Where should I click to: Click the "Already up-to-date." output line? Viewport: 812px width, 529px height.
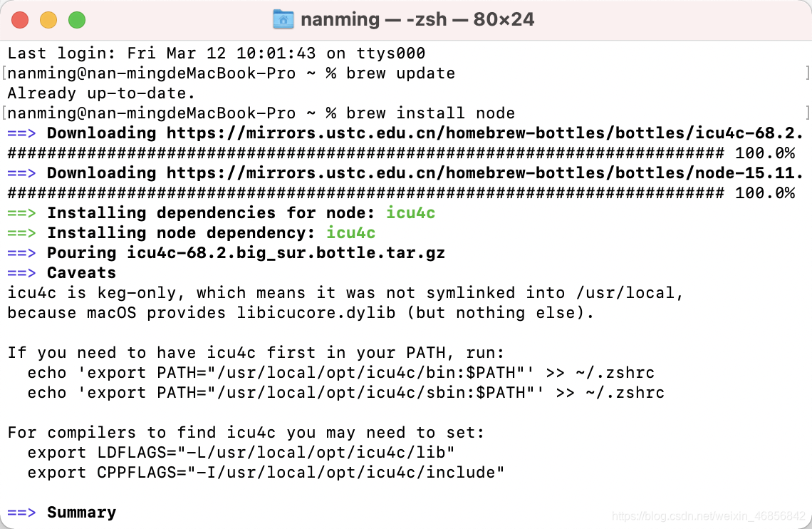pos(101,93)
